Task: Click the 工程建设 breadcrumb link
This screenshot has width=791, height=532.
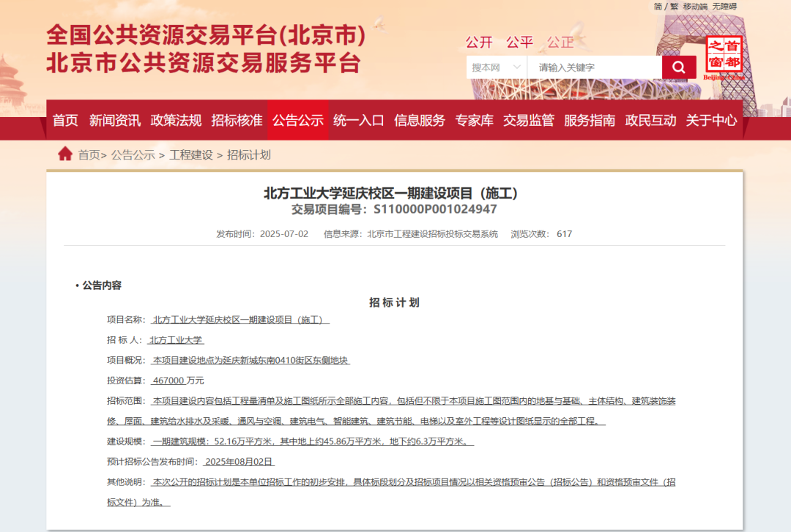Action: [191, 154]
